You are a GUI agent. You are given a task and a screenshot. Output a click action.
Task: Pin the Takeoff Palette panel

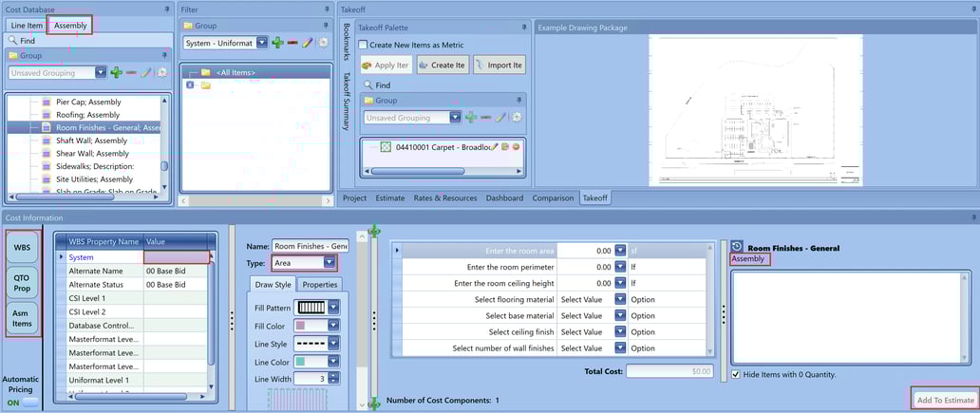[x=523, y=28]
